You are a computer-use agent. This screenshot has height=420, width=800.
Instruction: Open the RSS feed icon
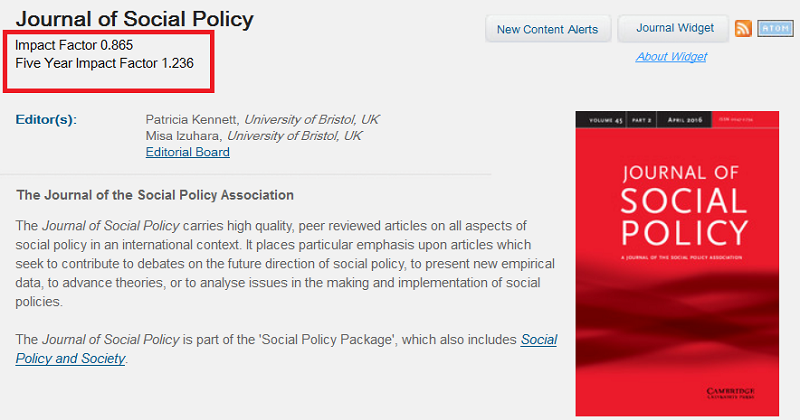click(x=743, y=28)
